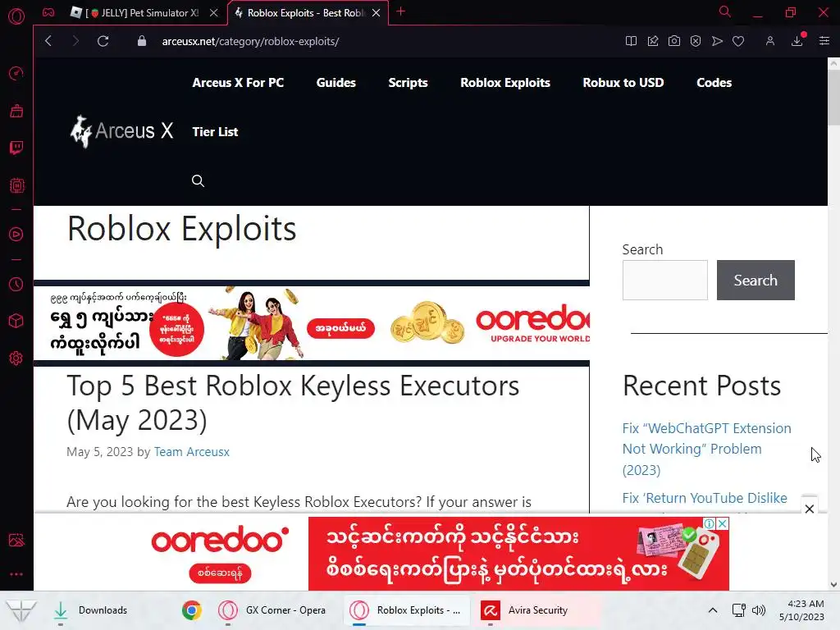This screenshot has width=840, height=630.
Task: Open Roblox Exploits menu item
Action: [505, 83]
